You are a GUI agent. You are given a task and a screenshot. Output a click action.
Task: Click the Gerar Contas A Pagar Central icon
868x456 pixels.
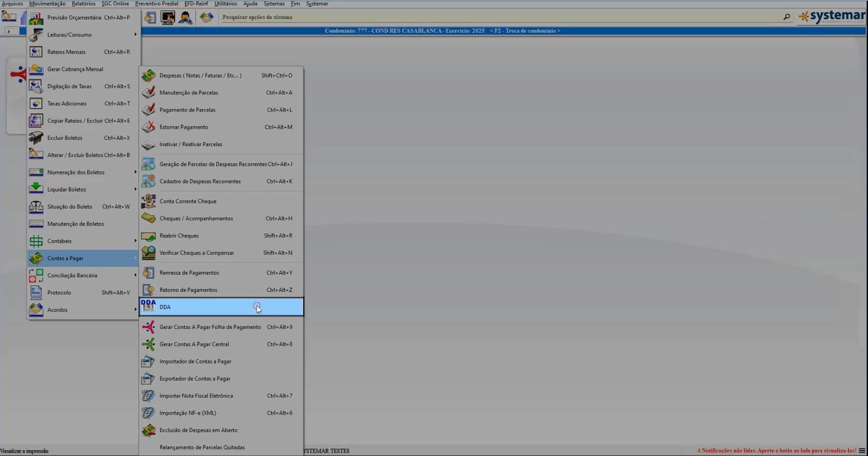[148, 344]
